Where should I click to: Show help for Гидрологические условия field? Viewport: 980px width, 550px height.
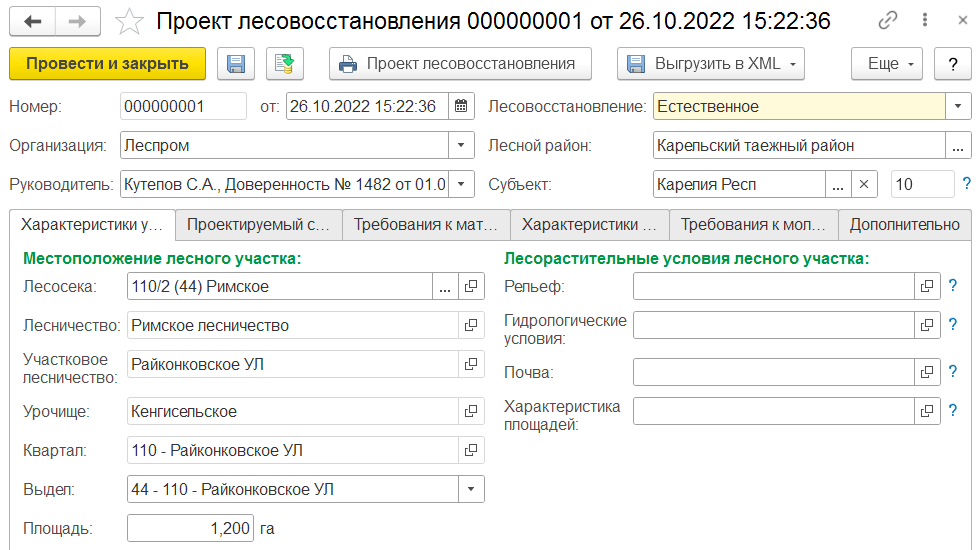point(953,324)
